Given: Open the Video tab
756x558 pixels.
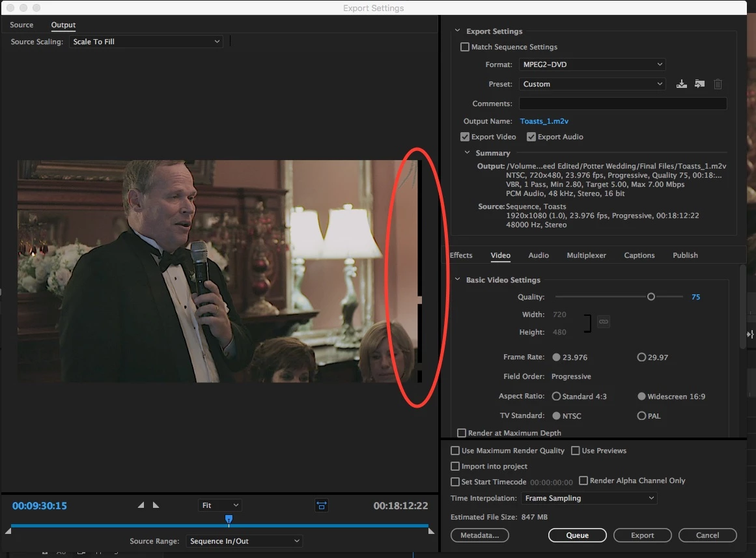Looking at the screenshot, I should point(501,255).
